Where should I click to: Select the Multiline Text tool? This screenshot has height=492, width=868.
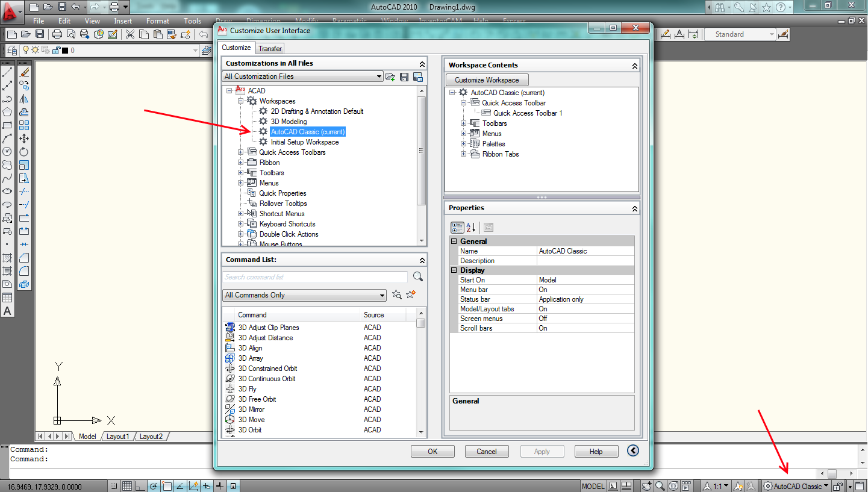click(x=7, y=311)
